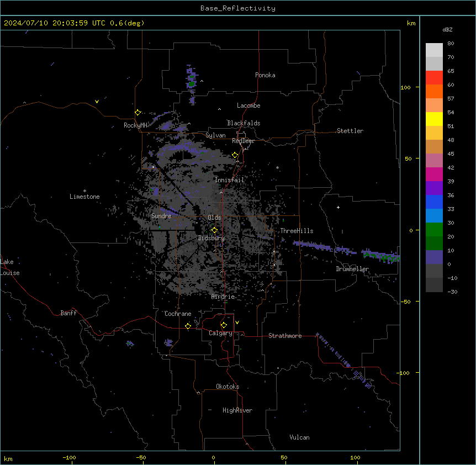Click the yellow diamond marker above Calgary label

coord(224,325)
